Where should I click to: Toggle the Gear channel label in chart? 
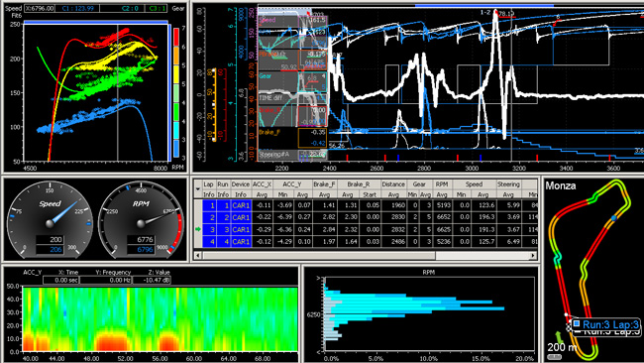[265, 76]
